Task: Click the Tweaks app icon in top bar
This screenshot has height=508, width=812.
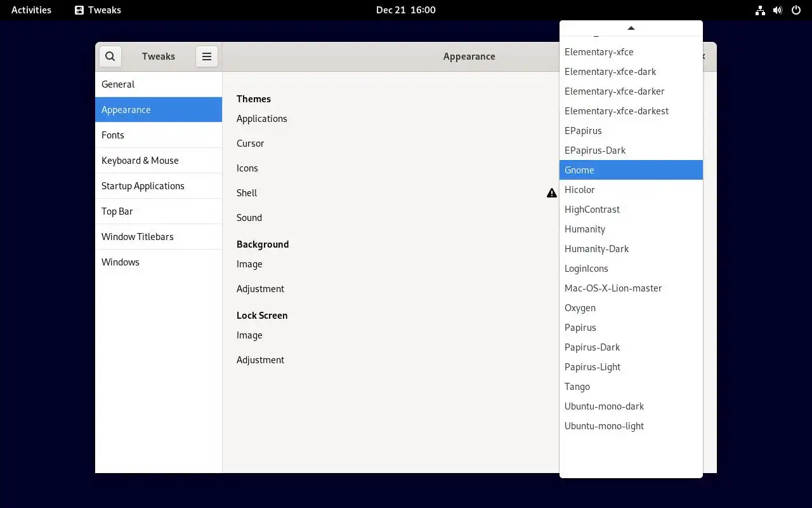Action: click(x=79, y=10)
